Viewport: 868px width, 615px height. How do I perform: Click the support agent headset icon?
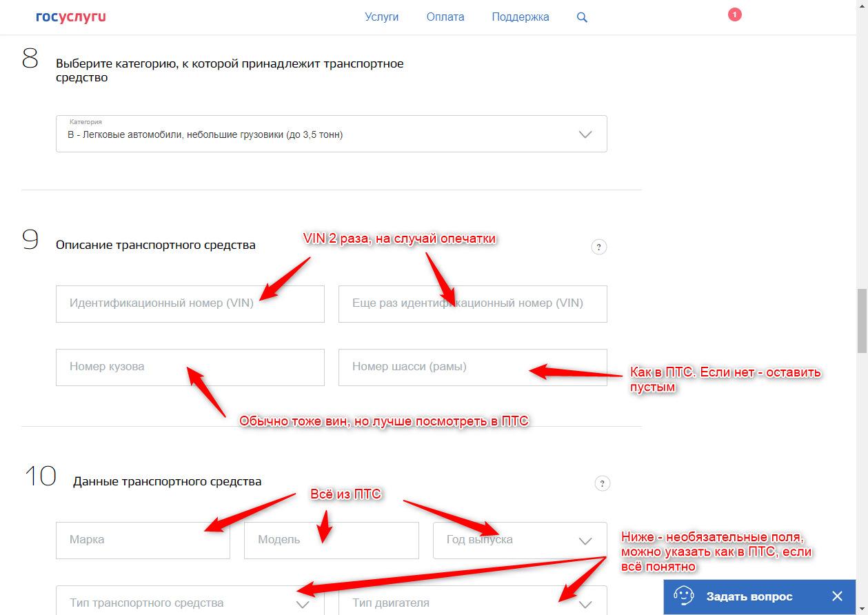tap(683, 596)
